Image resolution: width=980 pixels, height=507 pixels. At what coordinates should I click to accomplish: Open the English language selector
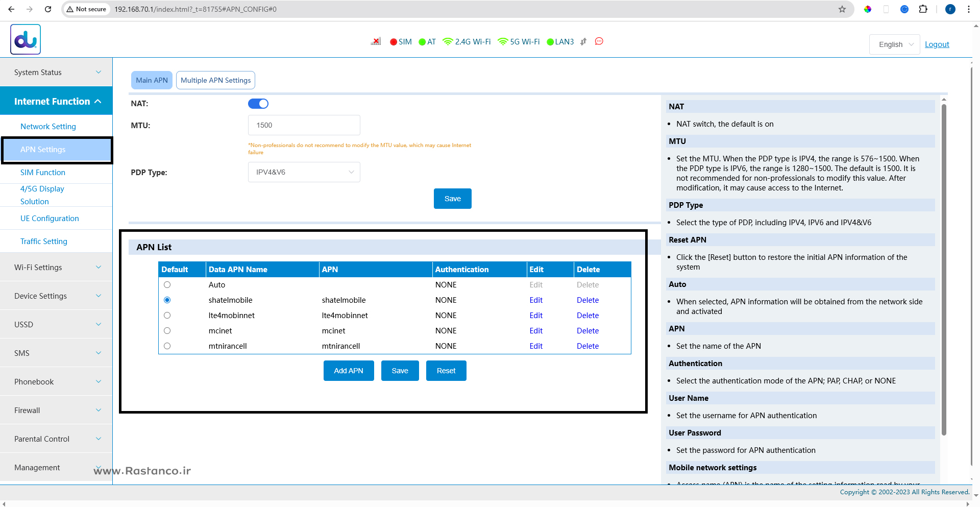click(x=895, y=44)
